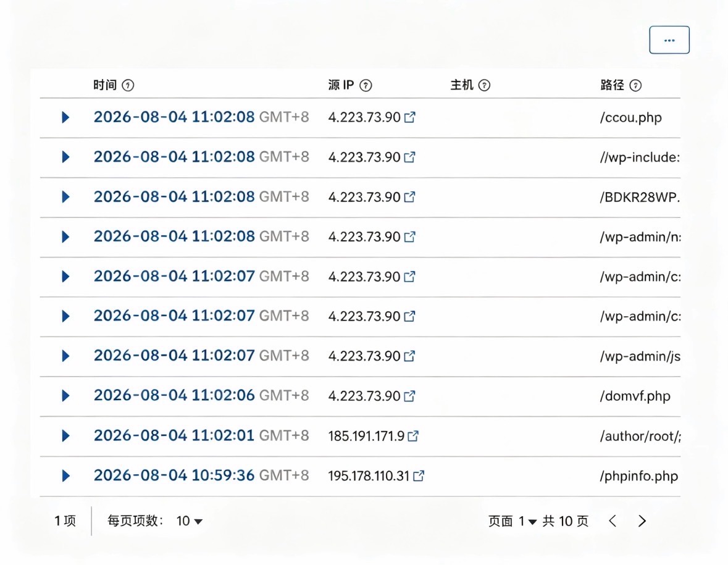This screenshot has width=728, height=565.
Task: Open the three-dots more options button
Action: (x=669, y=40)
